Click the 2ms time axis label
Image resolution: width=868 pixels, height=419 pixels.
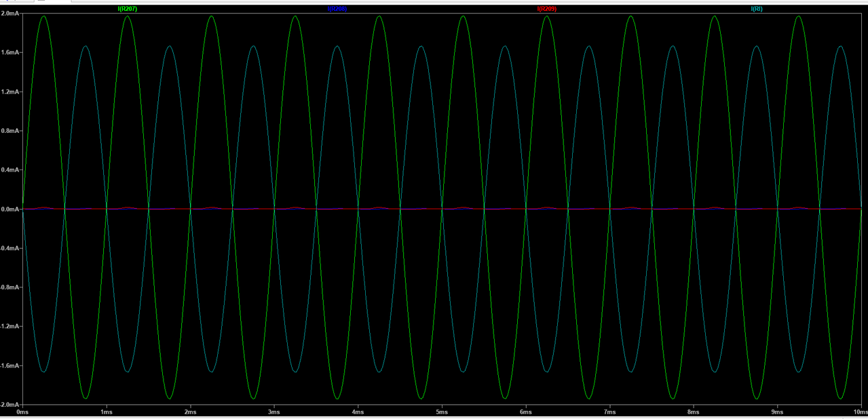coord(191,412)
